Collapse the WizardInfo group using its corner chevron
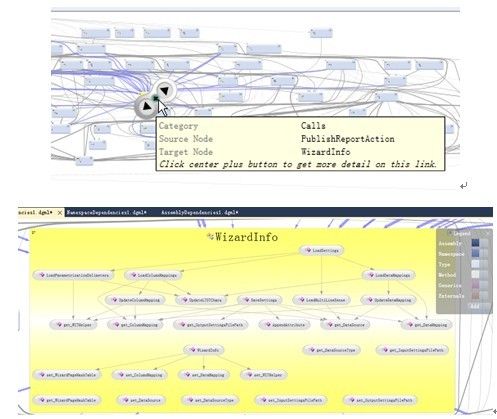This screenshot has height=419, width=497. coord(34,232)
